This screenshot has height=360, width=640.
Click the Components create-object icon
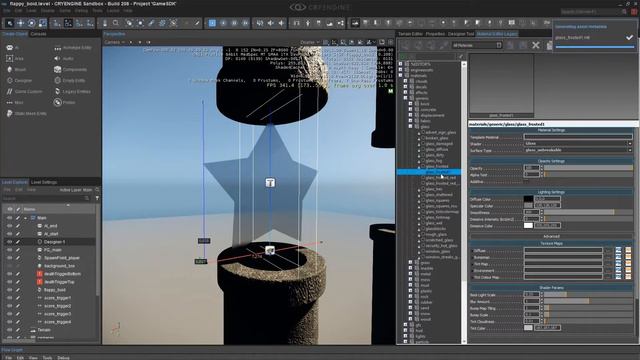[x=58, y=69]
